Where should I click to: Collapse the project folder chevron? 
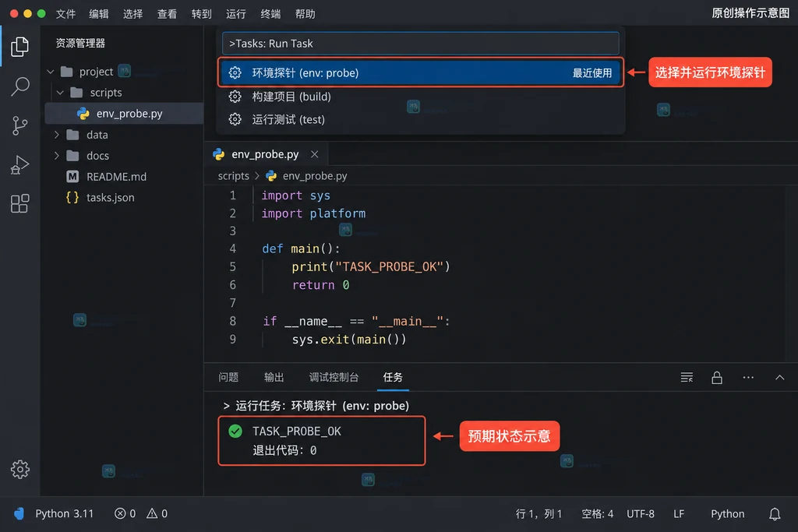coord(51,72)
